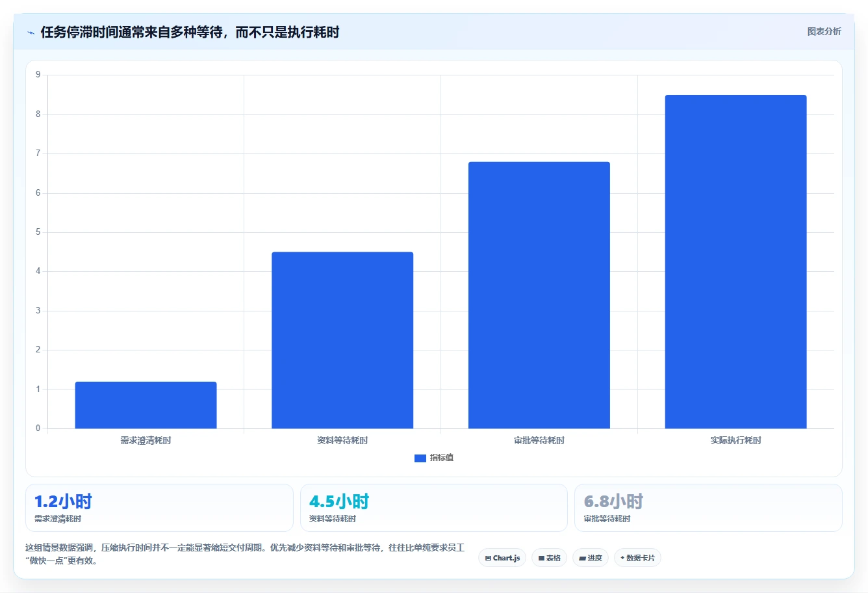Select the 资料等待耗时 bar in chart
The width and height of the screenshot is (868, 593).
[x=342, y=340]
